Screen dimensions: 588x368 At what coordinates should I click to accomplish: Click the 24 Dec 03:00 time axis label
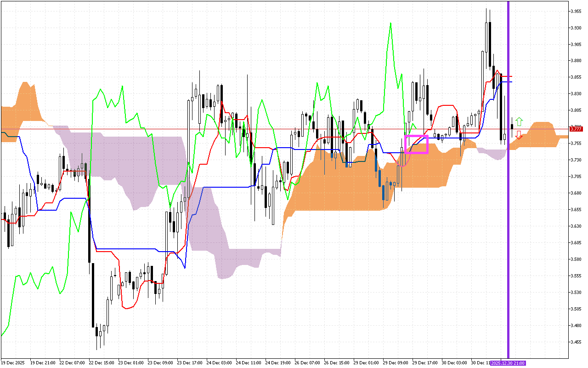219,363
